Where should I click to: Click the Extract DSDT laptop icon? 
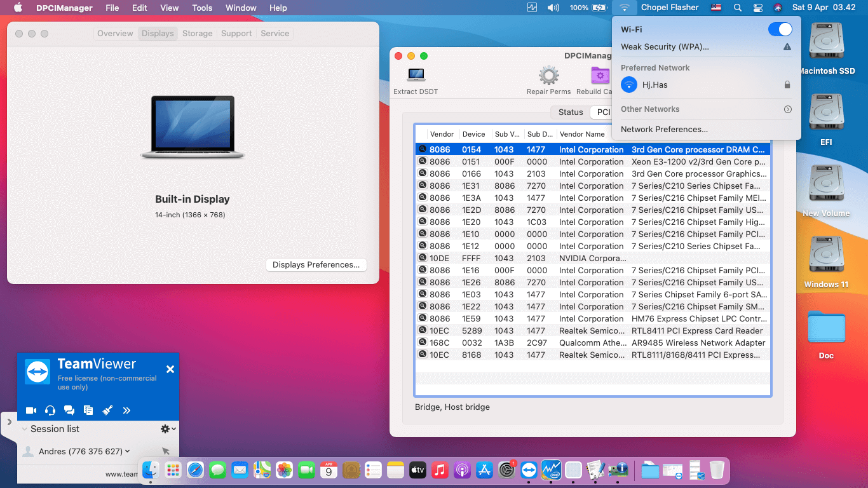click(x=416, y=74)
